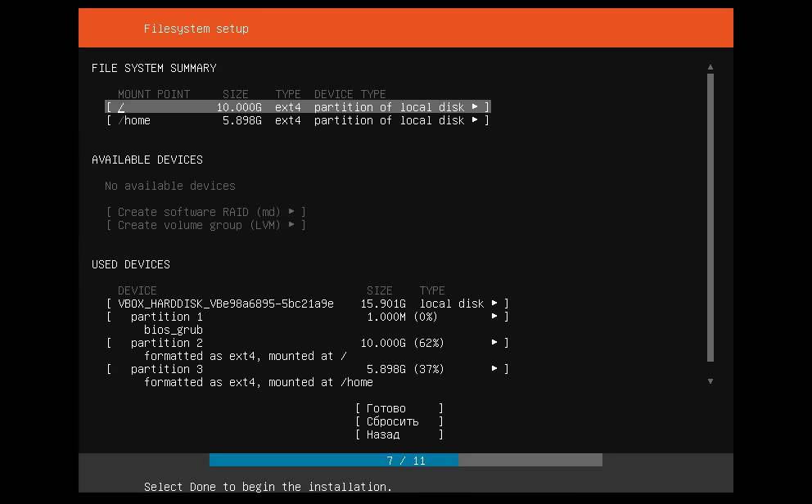
Task: Expand arrow for the /home mount entry
Action: [x=475, y=120]
